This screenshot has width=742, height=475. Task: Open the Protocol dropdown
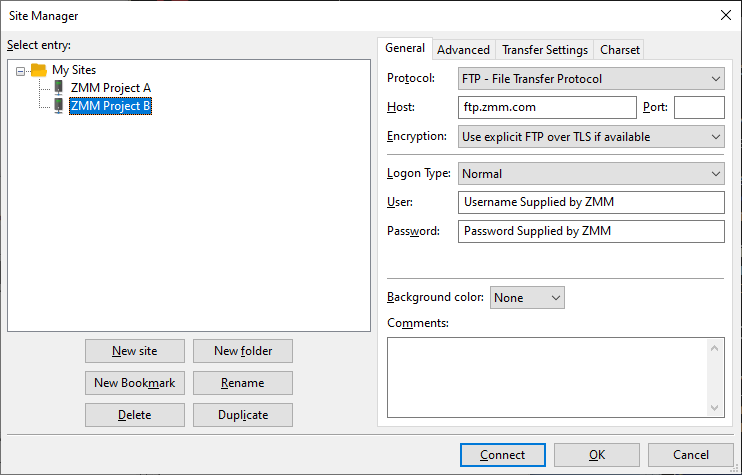click(x=591, y=79)
